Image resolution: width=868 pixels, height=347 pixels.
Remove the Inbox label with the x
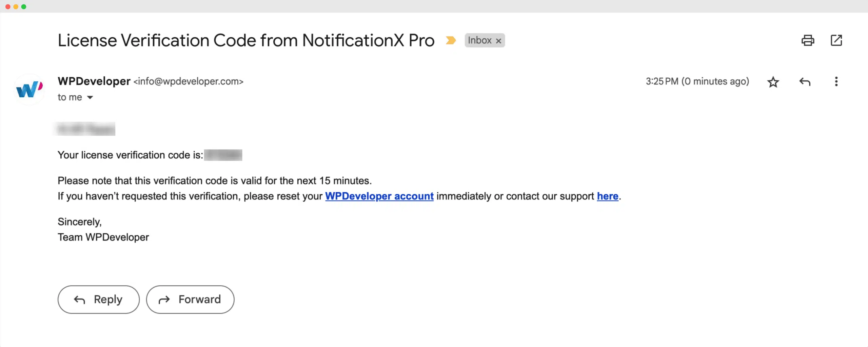tap(498, 41)
